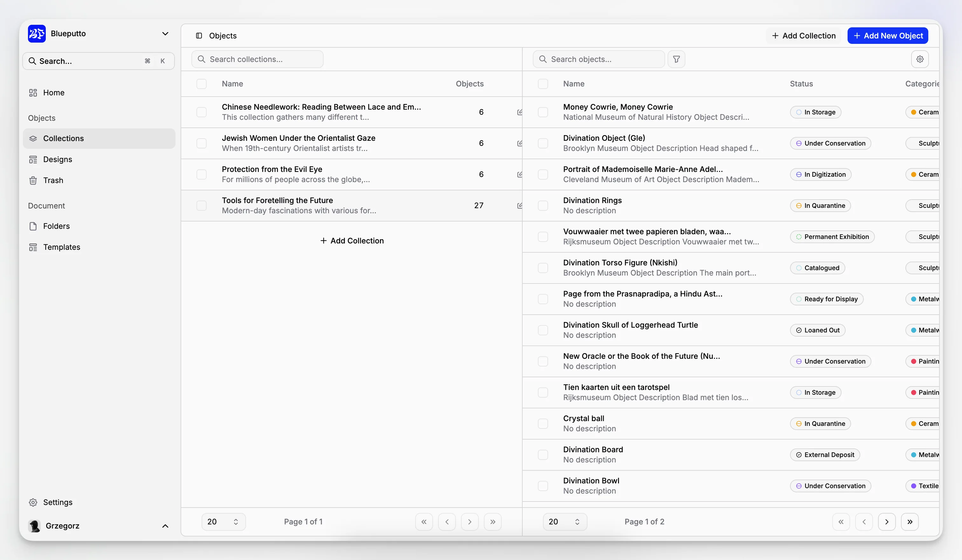Open Home in the sidebar
Viewport: 962px width, 560px height.
(x=99, y=93)
